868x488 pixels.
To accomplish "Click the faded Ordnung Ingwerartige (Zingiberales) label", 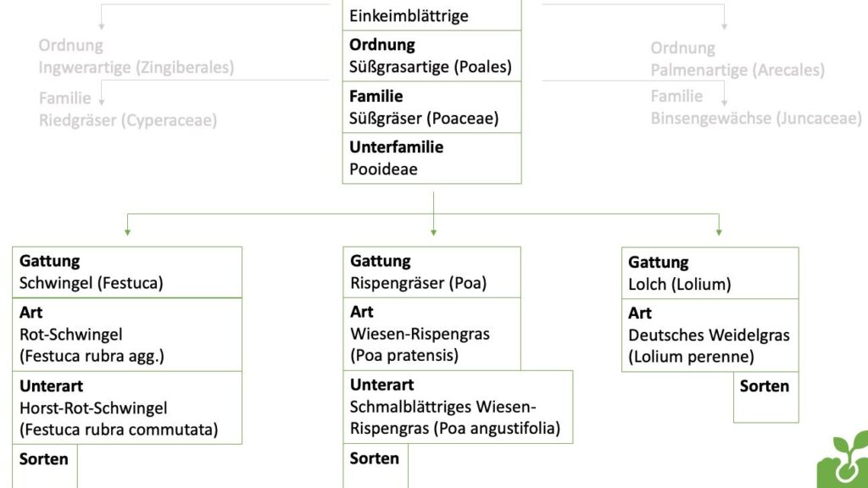I will click(x=136, y=57).
